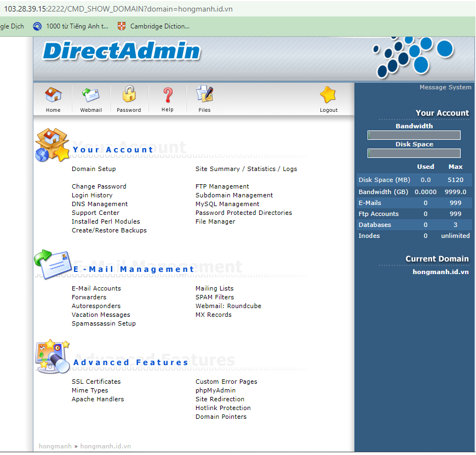476x455 pixels.
Task: Select the E-Mails row label
Action: 370,203
